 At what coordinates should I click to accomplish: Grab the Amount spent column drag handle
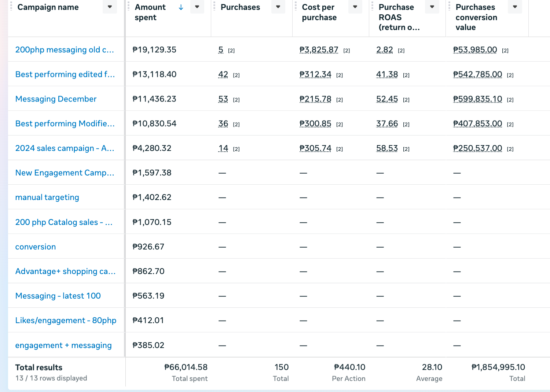pos(129,6)
